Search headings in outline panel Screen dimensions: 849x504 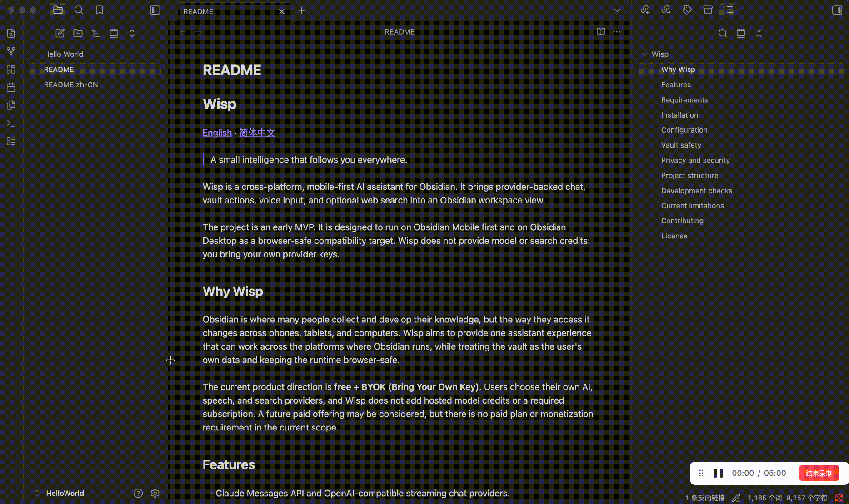(723, 33)
